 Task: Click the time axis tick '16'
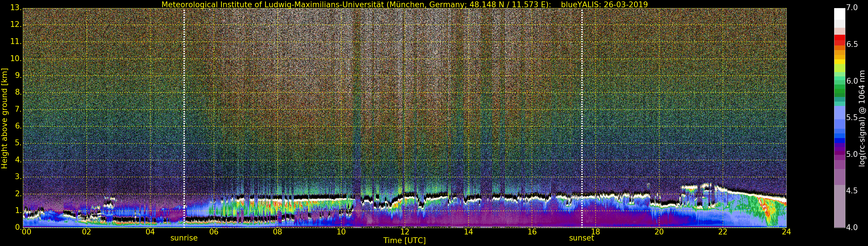coord(532,232)
